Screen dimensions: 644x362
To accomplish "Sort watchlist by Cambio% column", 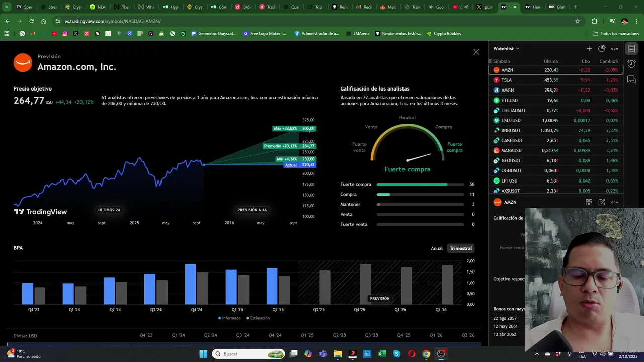I will click(609, 61).
